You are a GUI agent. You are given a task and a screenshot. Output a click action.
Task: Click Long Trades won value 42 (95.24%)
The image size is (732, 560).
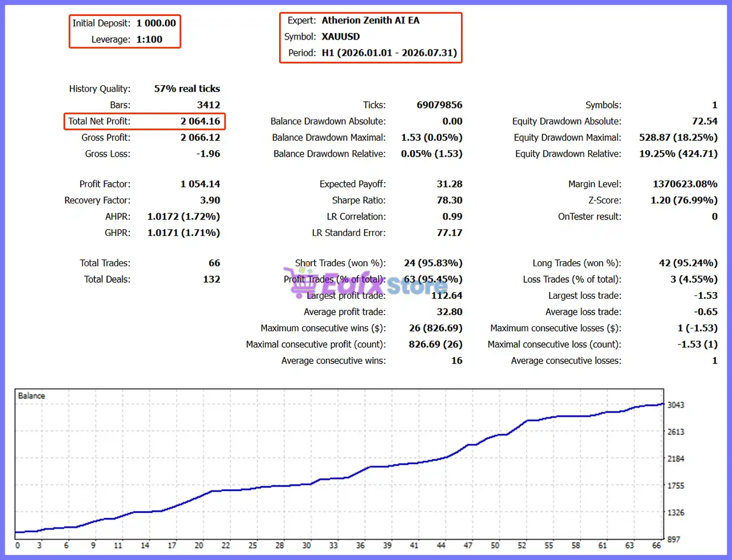(x=689, y=263)
